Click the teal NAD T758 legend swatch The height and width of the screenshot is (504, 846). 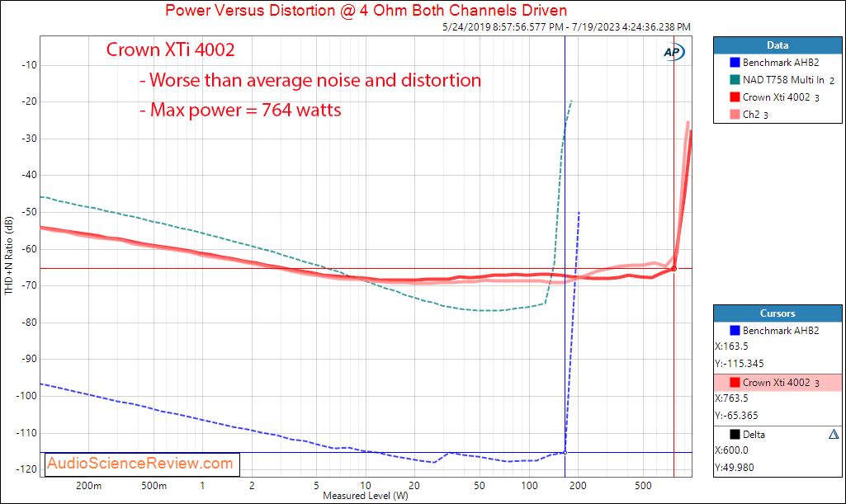pyautogui.click(x=735, y=80)
